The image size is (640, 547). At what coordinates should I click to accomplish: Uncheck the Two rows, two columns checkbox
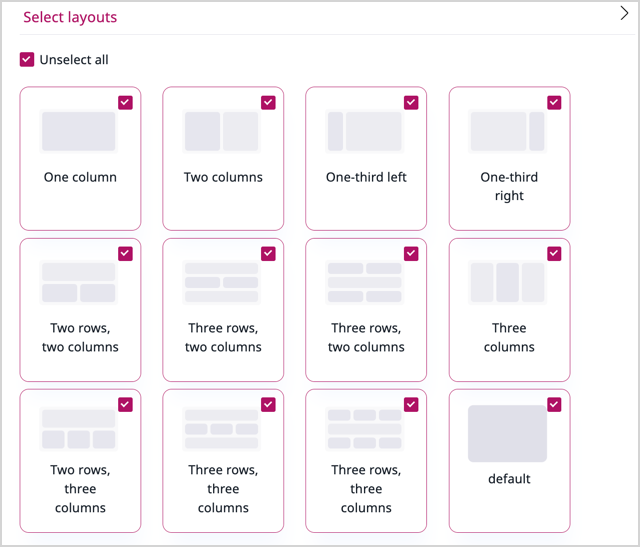pyautogui.click(x=125, y=253)
